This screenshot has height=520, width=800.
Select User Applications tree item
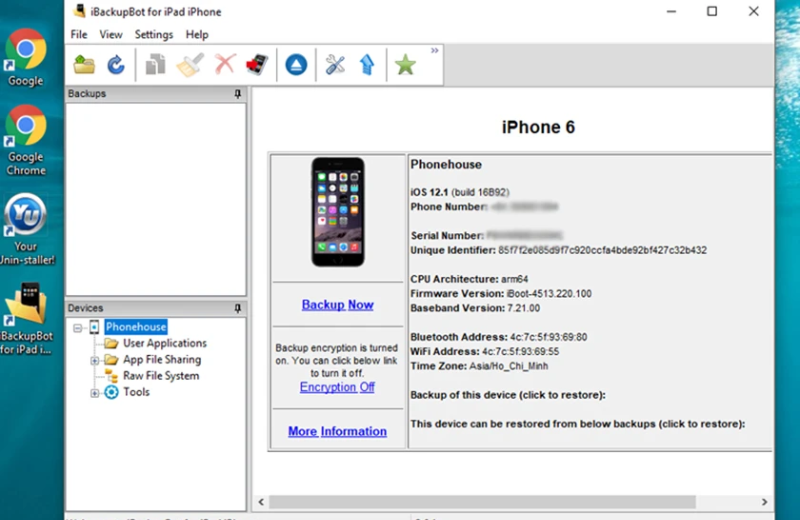(x=165, y=343)
